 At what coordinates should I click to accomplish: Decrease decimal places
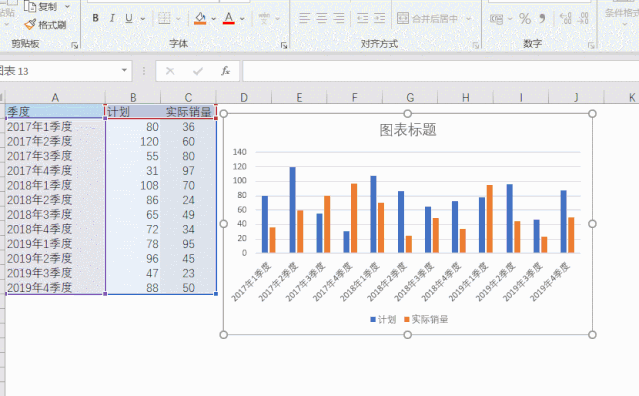coord(584,18)
